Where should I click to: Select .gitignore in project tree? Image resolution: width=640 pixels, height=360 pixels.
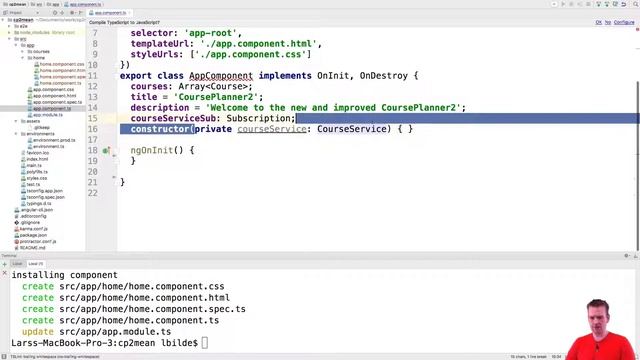27,222
